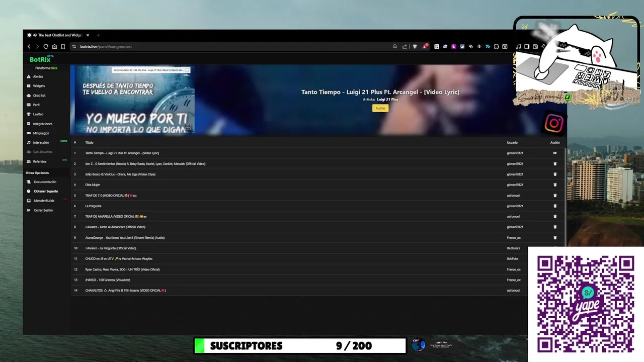Open Brave Rewards icon with notification badge

click(x=426, y=46)
